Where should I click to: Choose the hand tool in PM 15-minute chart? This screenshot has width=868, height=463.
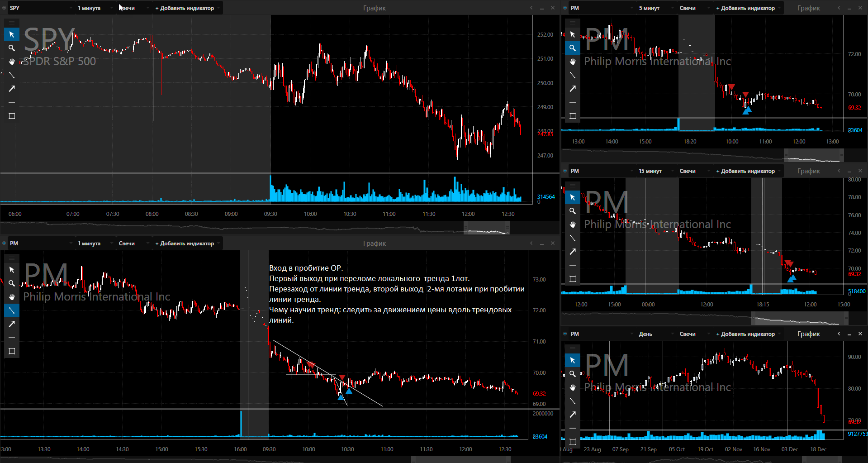coord(573,224)
